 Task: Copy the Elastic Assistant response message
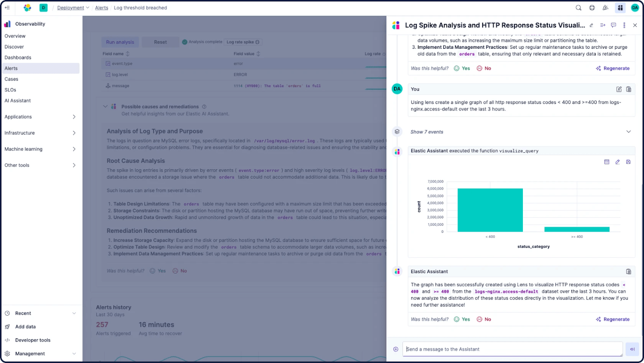pos(628,272)
